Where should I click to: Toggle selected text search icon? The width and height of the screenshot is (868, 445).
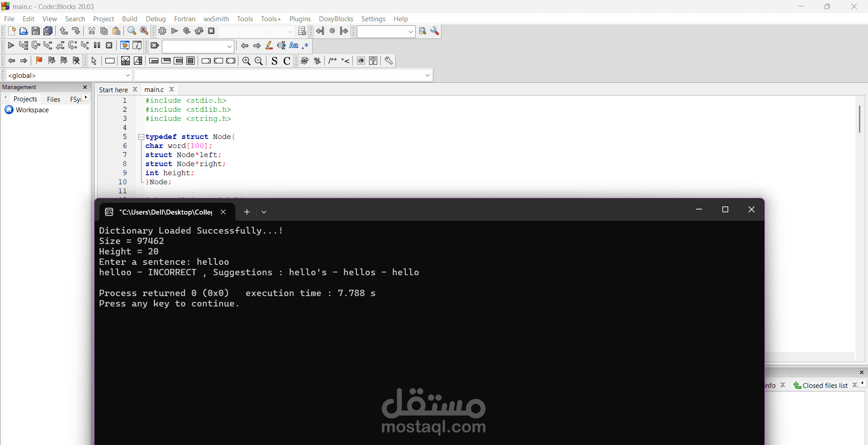coord(281,46)
